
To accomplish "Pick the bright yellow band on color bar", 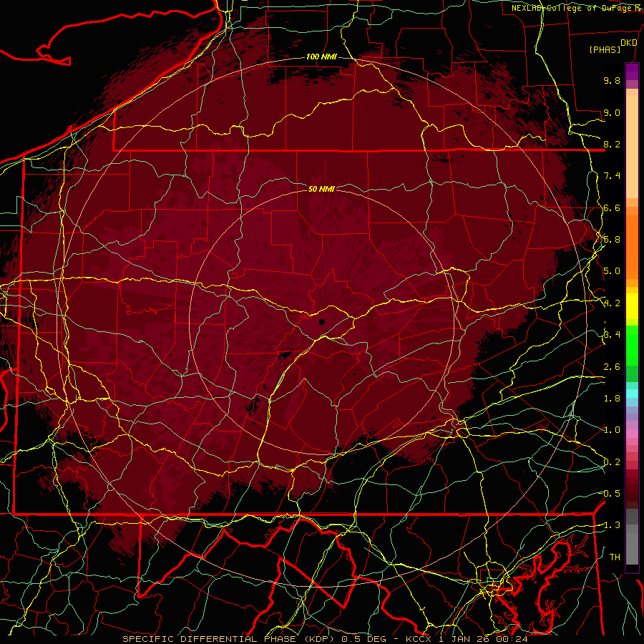I will [632, 306].
